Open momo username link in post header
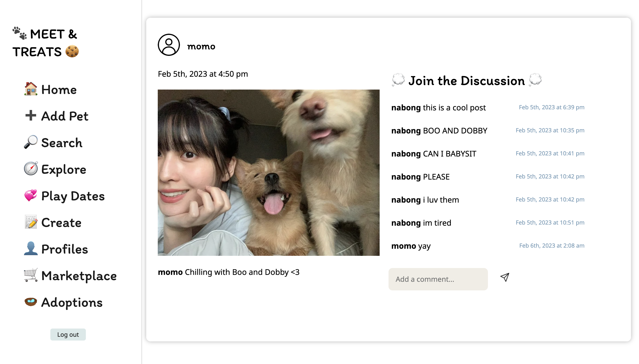Image resolution: width=639 pixels, height=364 pixels. tap(201, 46)
